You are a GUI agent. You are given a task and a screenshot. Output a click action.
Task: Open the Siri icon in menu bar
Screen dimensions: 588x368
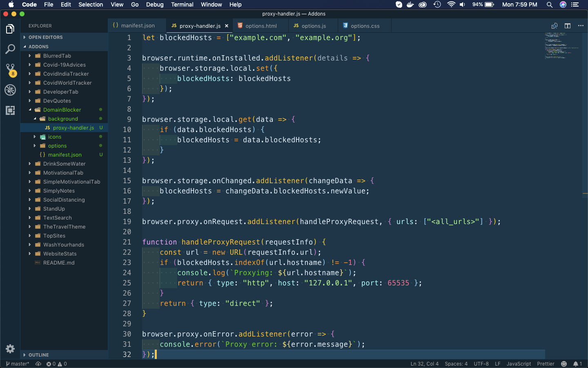click(563, 4)
